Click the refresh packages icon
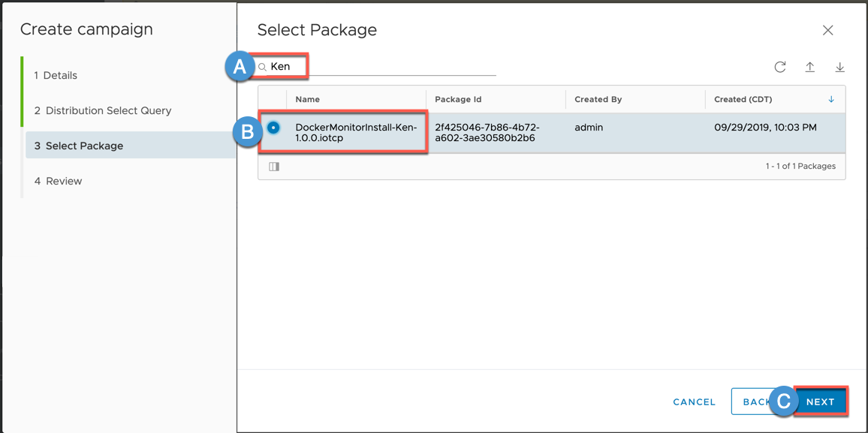This screenshot has height=433, width=868. click(x=780, y=67)
